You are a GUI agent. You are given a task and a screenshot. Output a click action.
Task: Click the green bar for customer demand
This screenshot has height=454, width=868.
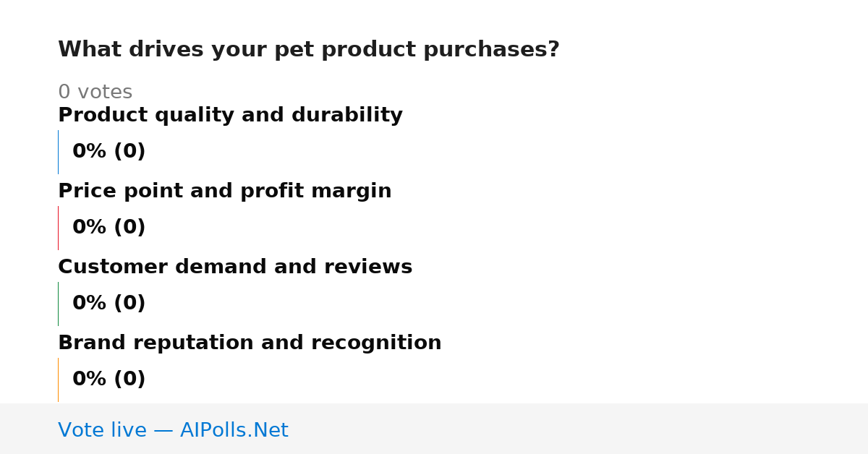coord(58,304)
